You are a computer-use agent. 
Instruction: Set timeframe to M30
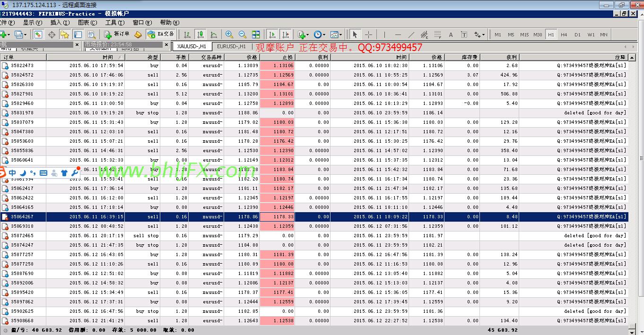538,34
